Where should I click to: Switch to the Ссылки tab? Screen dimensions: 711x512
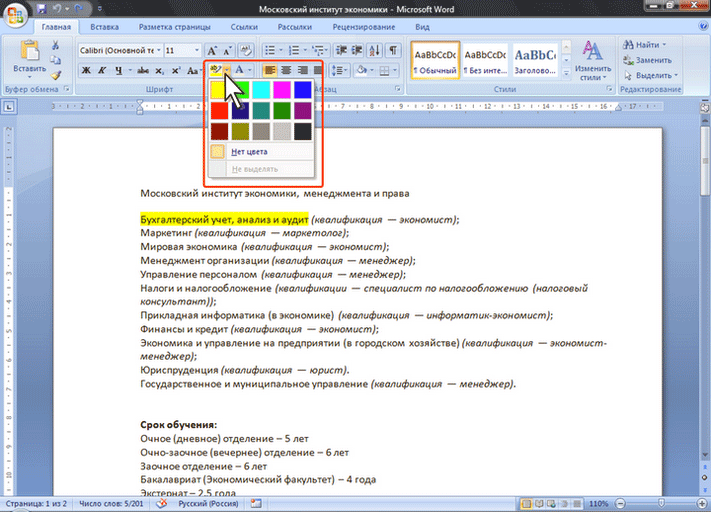[x=244, y=27]
